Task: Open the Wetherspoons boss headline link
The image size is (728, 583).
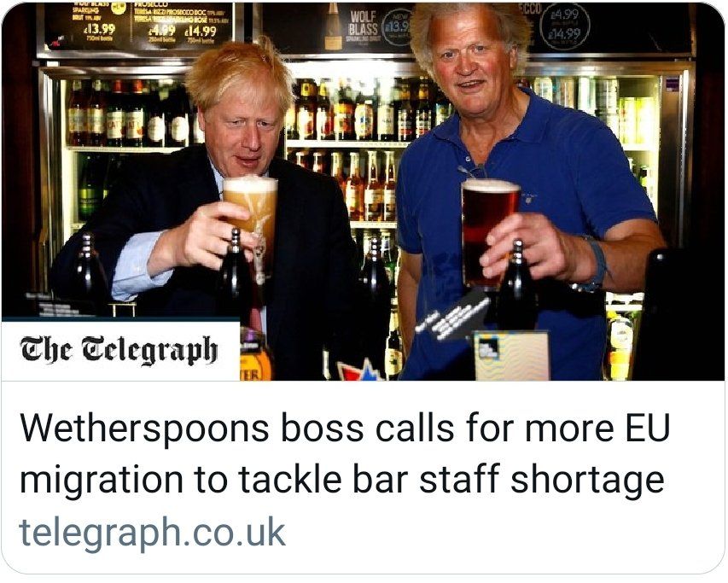Action: pyautogui.click(x=345, y=453)
